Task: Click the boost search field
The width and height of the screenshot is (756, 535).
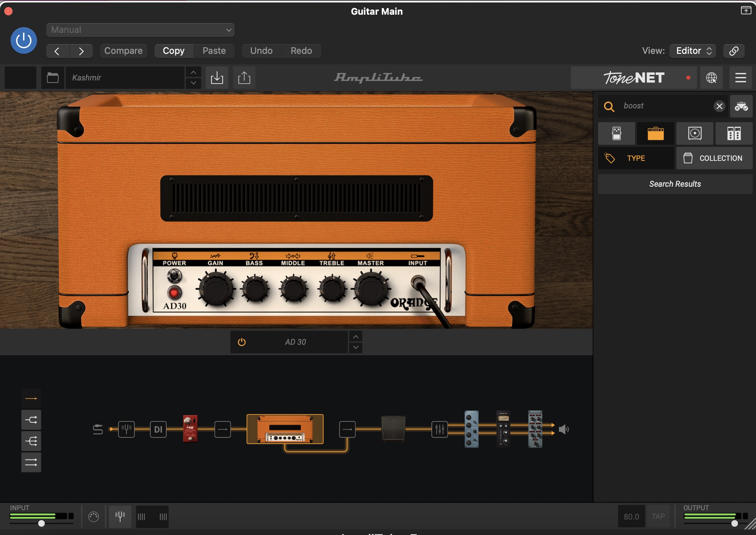Action: (x=664, y=106)
